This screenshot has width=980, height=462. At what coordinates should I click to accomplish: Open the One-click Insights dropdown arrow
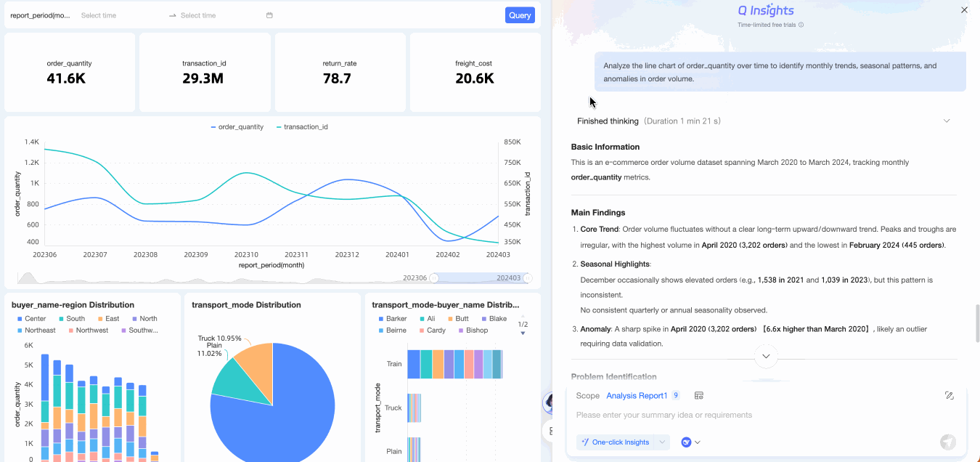[661, 442]
